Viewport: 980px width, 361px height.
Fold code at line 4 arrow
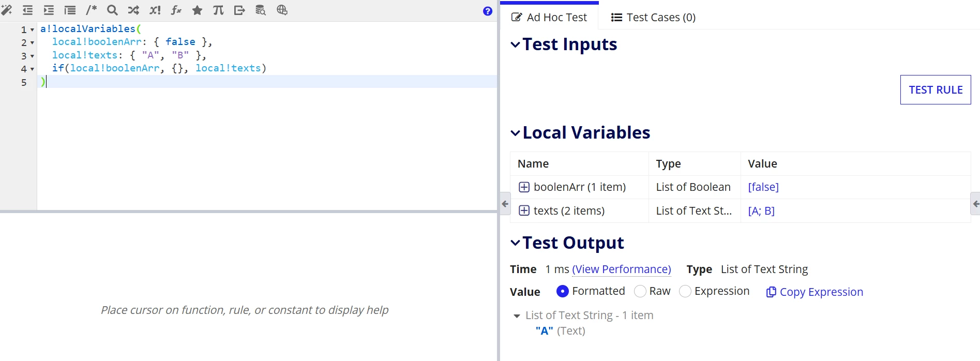coord(32,69)
